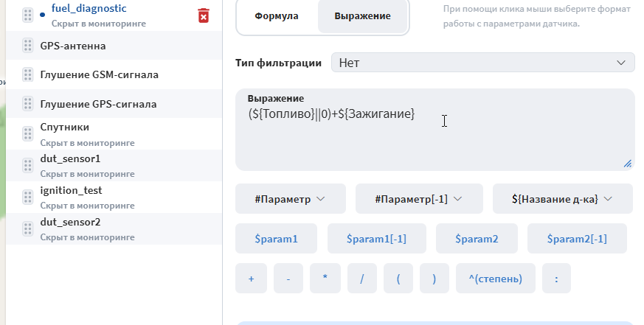Delete the fuel_diagnostic sensor with trash icon

pos(204,15)
